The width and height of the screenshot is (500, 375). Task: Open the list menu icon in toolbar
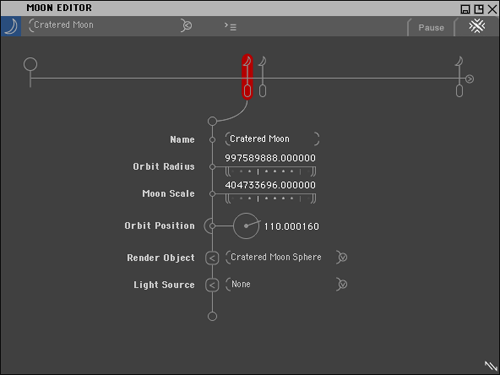pyautogui.click(x=230, y=26)
